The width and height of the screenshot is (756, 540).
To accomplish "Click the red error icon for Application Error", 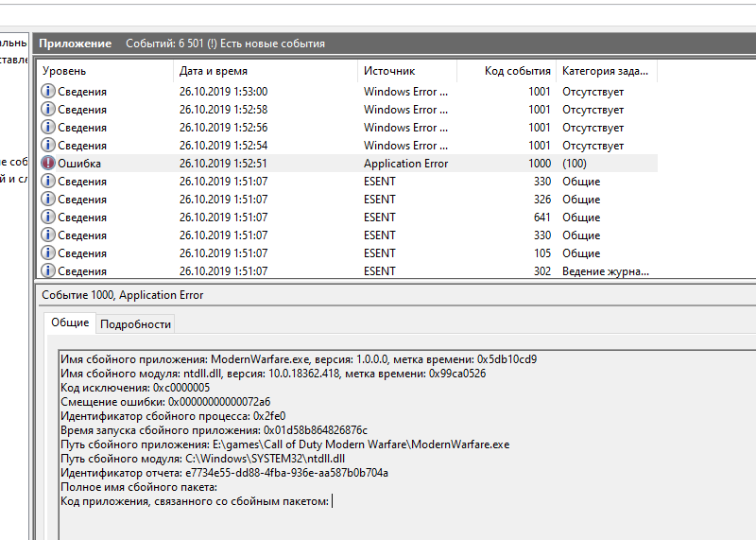I will click(48, 164).
